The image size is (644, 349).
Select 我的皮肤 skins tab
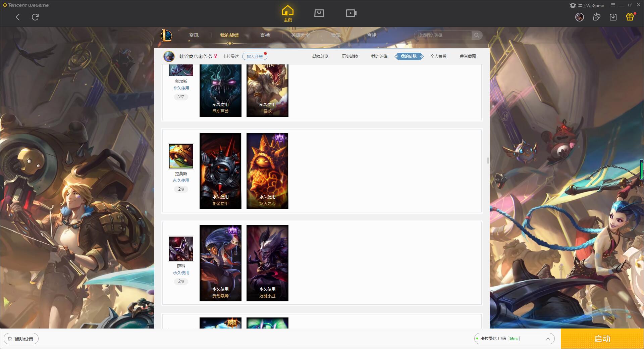[409, 56]
